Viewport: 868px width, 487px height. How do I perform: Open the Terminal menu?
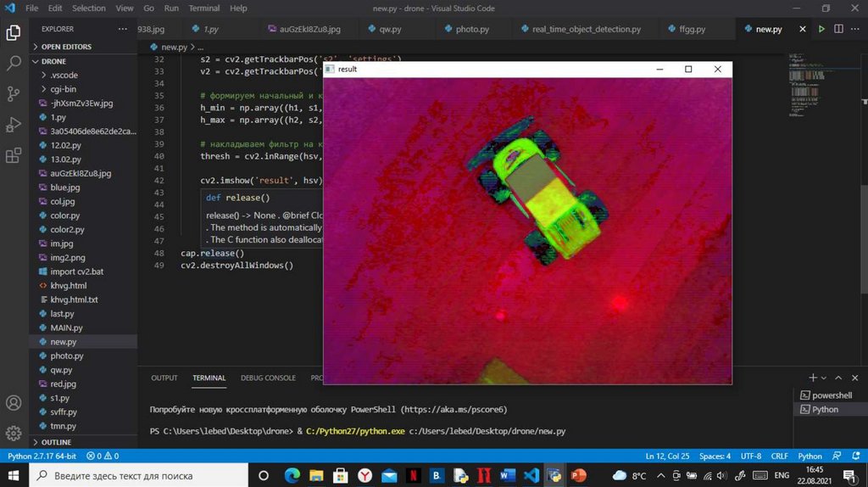pyautogui.click(x=203, y=8)
